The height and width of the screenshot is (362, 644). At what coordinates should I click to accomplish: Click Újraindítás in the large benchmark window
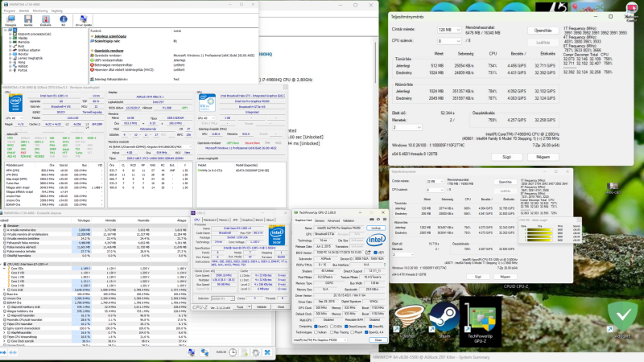(x=543, y=31)
